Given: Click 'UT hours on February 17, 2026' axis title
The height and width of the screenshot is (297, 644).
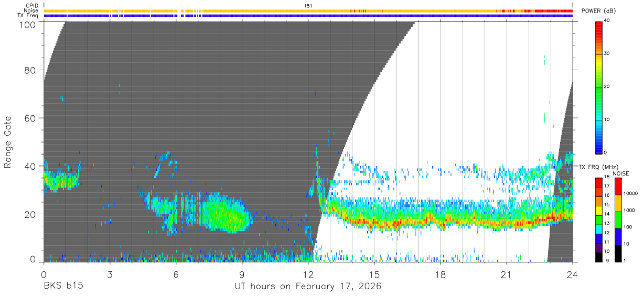Looking at the screenshot, I should point(308,287).
